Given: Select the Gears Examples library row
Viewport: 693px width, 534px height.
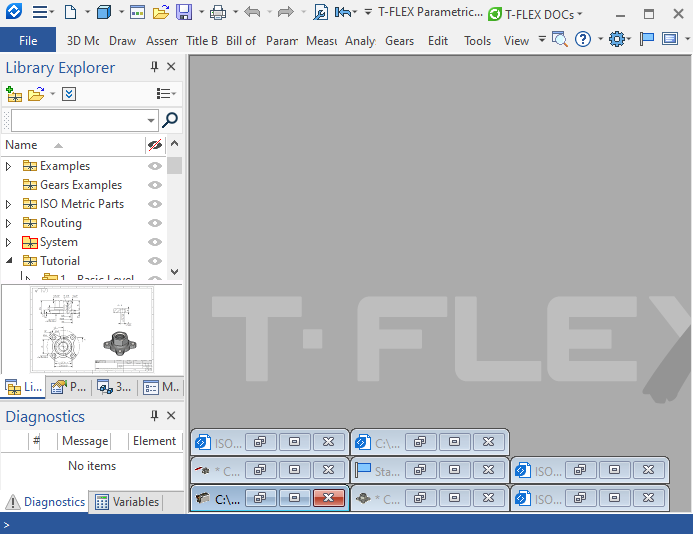Looking at the screenshot, I should [84, 185].
